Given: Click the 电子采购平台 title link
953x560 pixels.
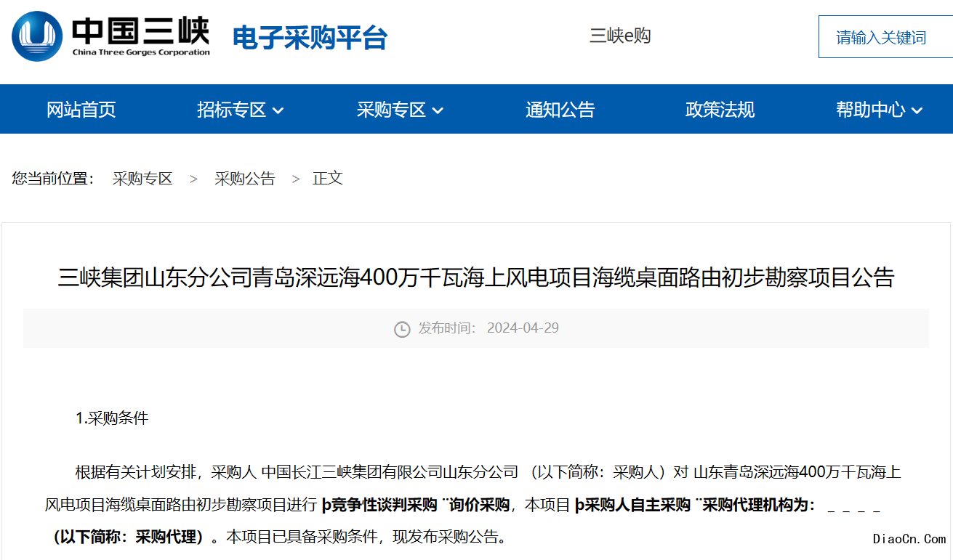Looking at the screenshot, I should tap(310, 38).
